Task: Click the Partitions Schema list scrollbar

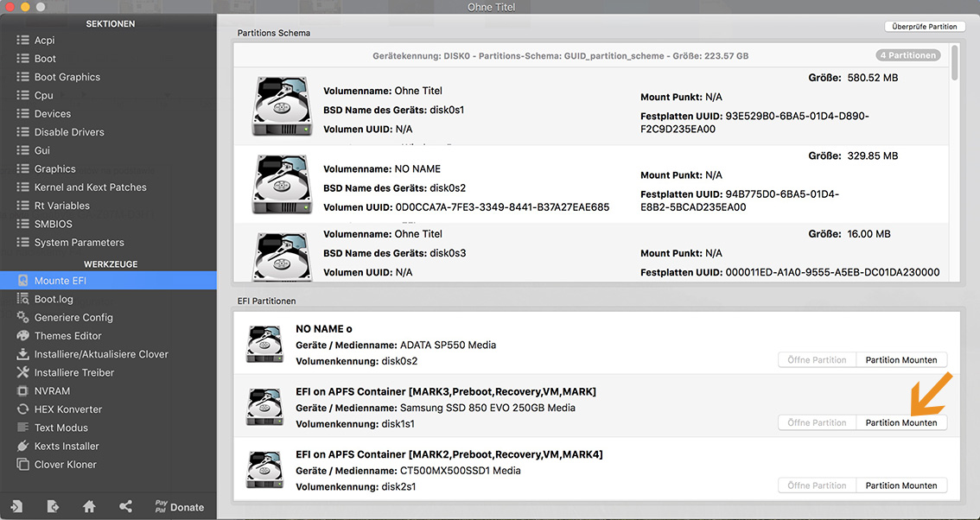Action: click(954, 63)
